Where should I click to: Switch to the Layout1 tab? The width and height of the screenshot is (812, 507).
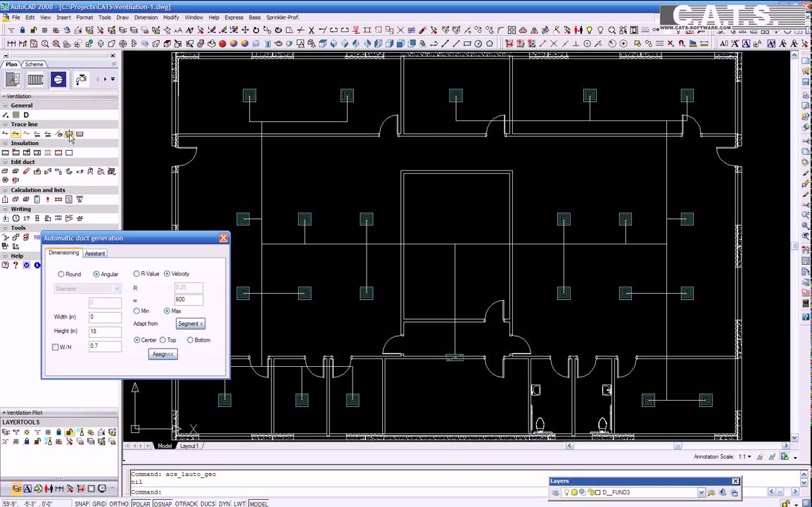pyautogui.click(x=189, y=446)
